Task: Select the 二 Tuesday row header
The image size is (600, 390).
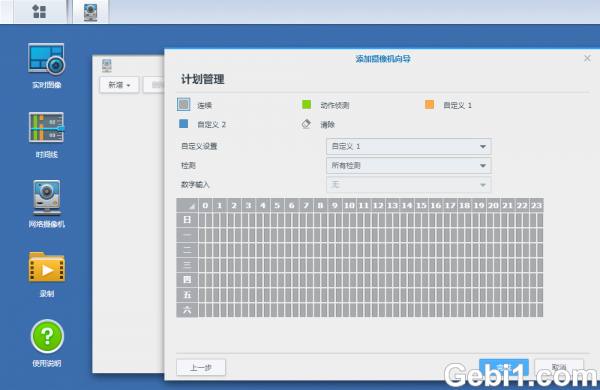Action: click(187, 250)
